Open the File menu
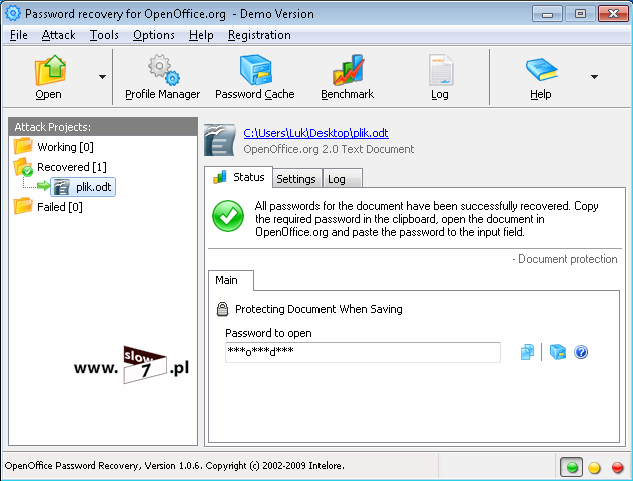This screenshot has width=633, height=481. click(x=19, y=35)
